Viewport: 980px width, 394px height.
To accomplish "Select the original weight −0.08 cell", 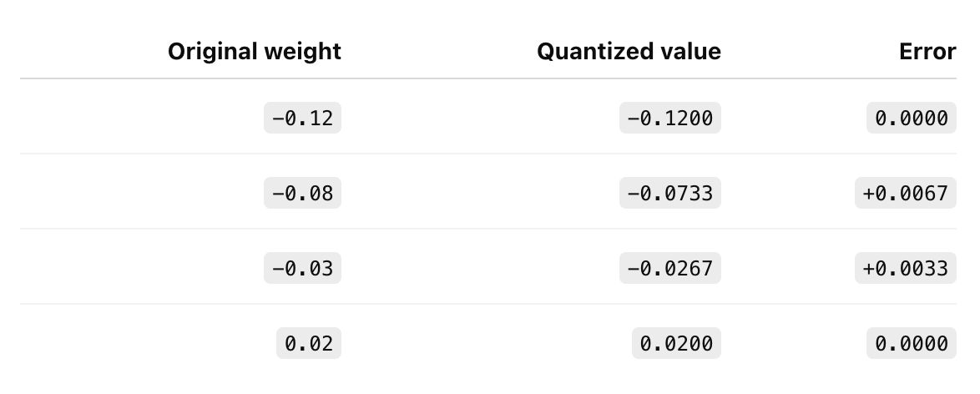I will pyautogui.click(x=302, y=193).
